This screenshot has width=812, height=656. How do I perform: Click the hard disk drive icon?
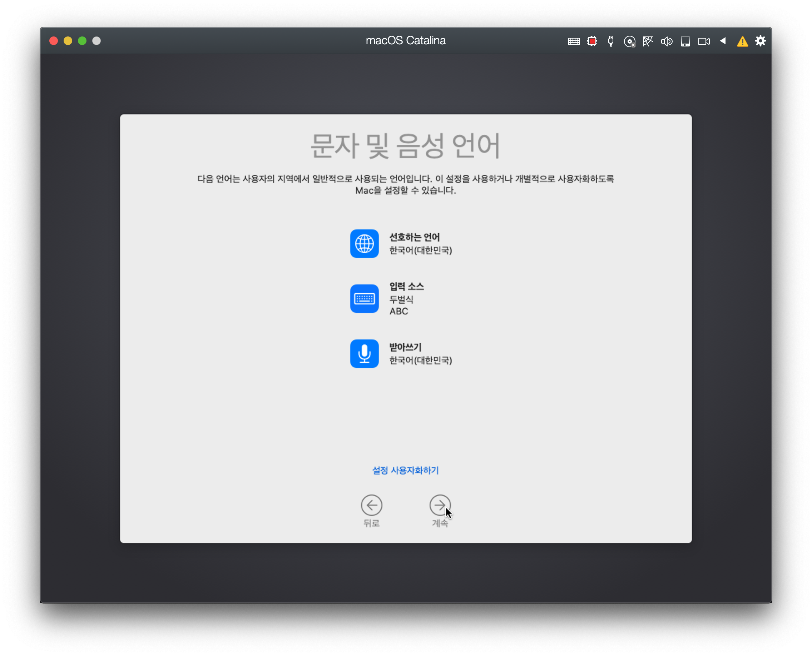pyautogui.click(x=685, y=41)
